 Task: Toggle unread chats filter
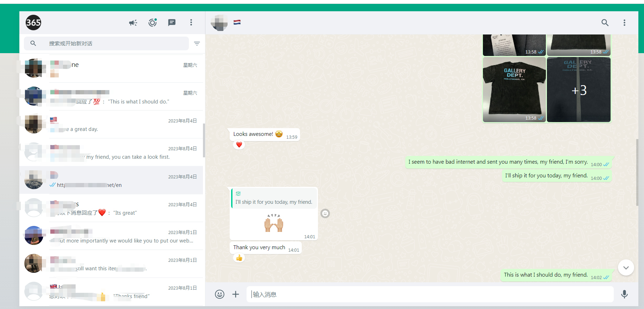pos(197,44)
